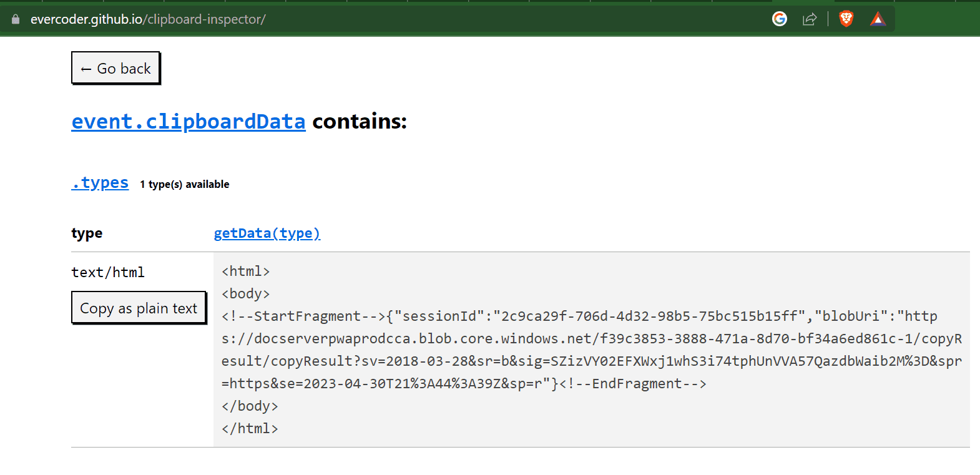Click the site lock padlock icon

point(16,19)
